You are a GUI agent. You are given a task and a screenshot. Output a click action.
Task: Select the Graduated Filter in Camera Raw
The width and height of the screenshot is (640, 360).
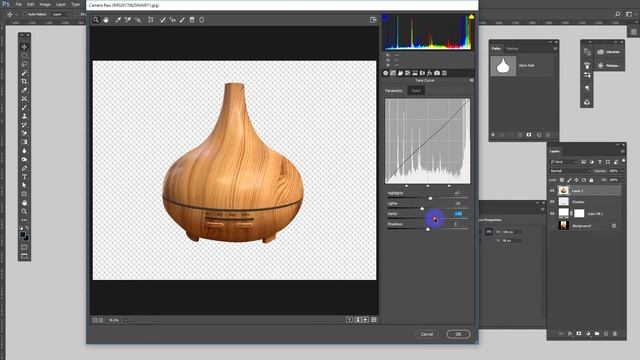pos(192,20)
